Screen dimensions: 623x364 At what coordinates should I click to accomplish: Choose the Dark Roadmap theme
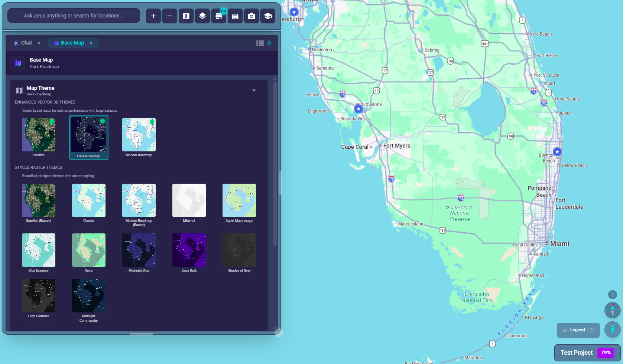(x=89, y=138)
